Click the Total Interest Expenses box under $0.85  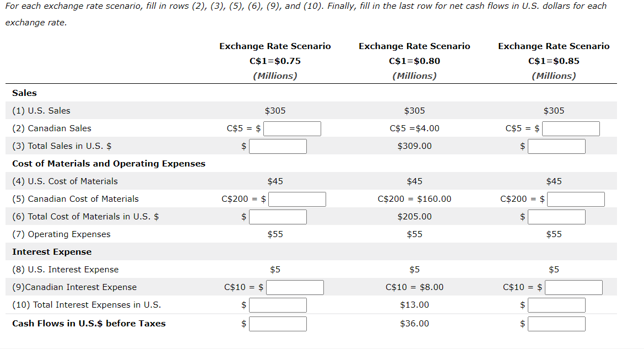tap(556, 304)
